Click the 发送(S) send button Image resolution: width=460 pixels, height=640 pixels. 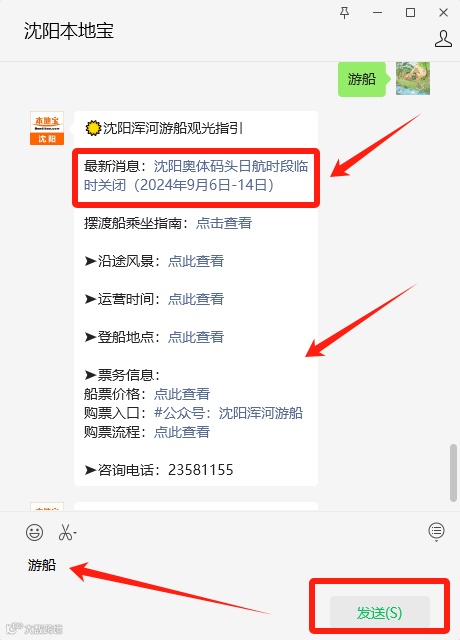(x=380, y=612)
